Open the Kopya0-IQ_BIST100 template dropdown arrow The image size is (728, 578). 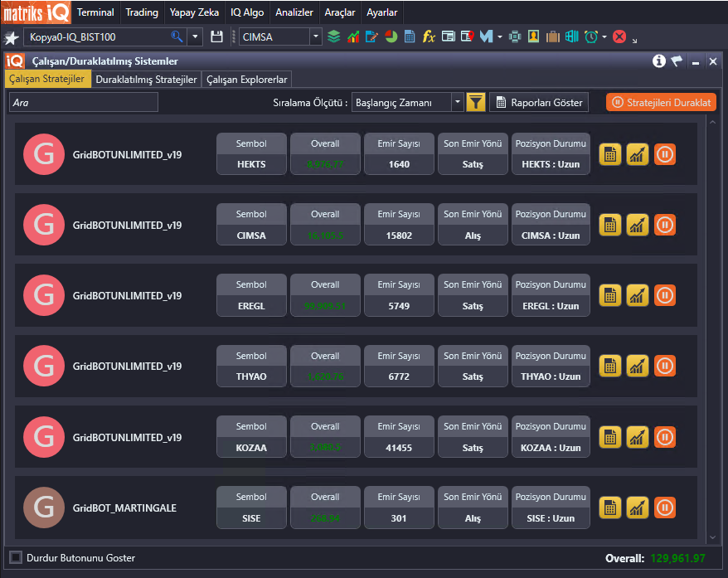point(195,36)
